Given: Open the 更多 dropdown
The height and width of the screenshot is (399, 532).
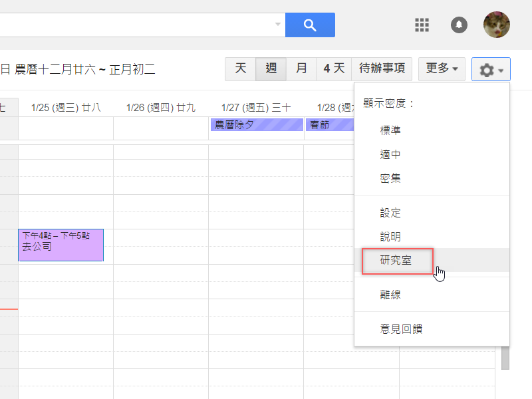Looking at the screenshot, I should tap(442, 69).
